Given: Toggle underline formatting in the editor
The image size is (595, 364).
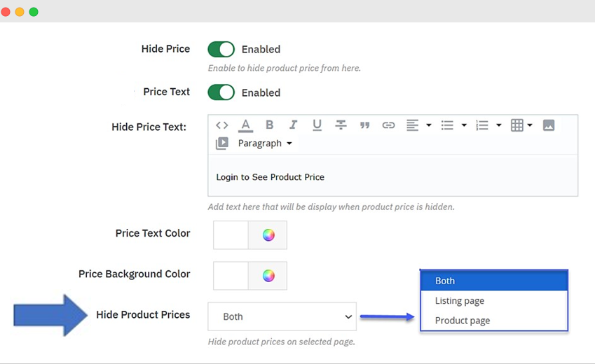Looking at the screenshot, I should [317, 125].
